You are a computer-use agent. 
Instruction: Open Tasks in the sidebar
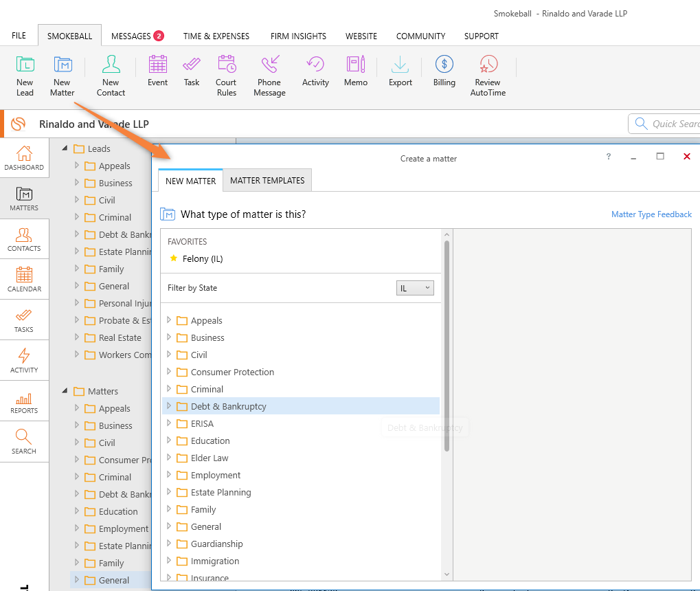pos(24,320)
